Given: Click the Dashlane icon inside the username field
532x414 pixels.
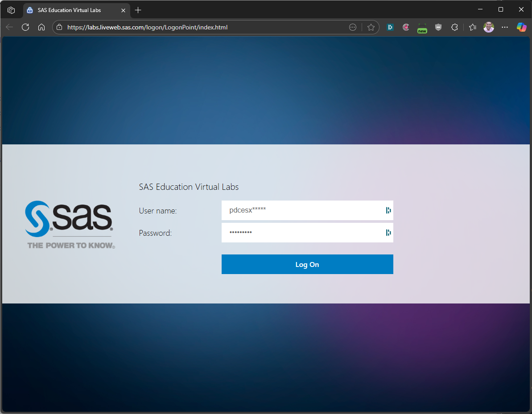Looking at the screenshot, I should [x=388, y=210].
